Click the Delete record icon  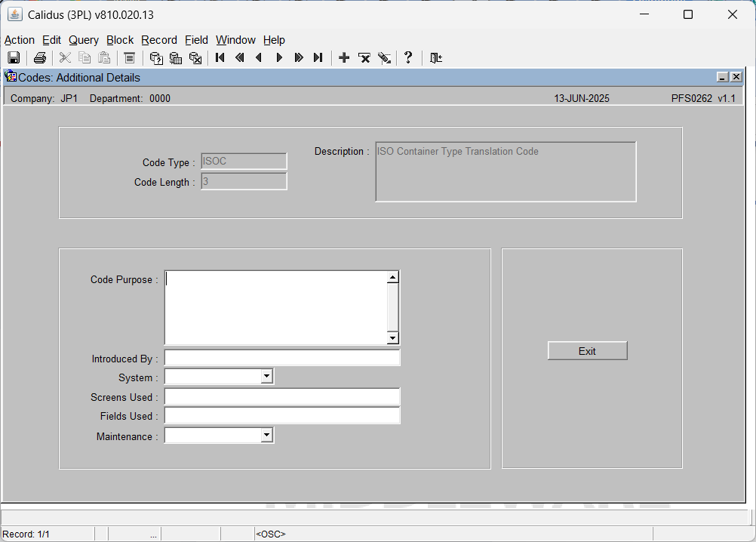[364, 58]
